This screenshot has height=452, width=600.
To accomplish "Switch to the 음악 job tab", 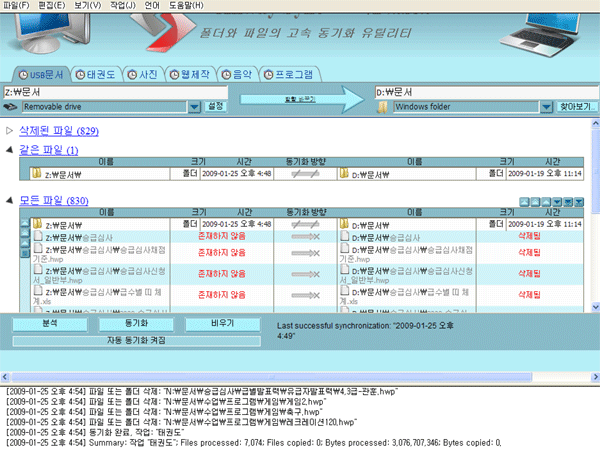I will pos(237,74).
